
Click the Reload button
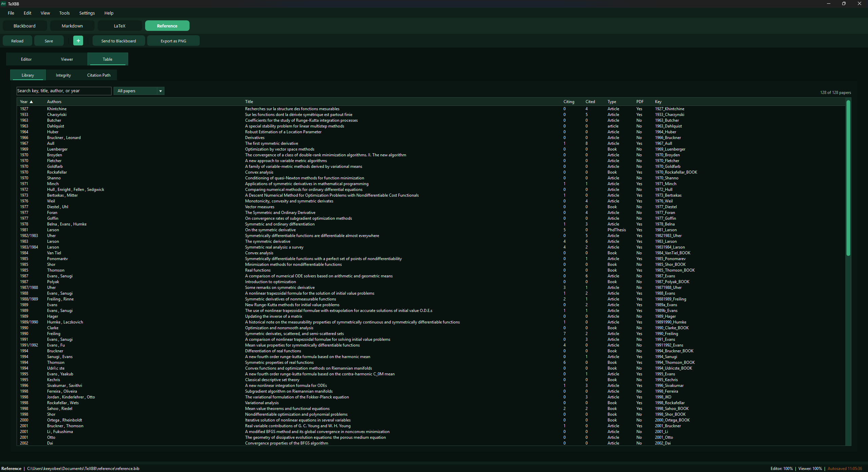tap(17, 41)
